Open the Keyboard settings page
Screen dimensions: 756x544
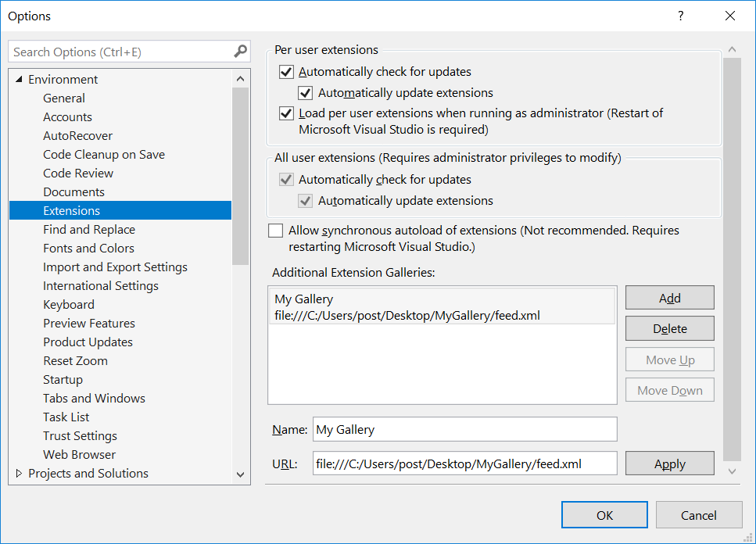(x=68, y=304)
